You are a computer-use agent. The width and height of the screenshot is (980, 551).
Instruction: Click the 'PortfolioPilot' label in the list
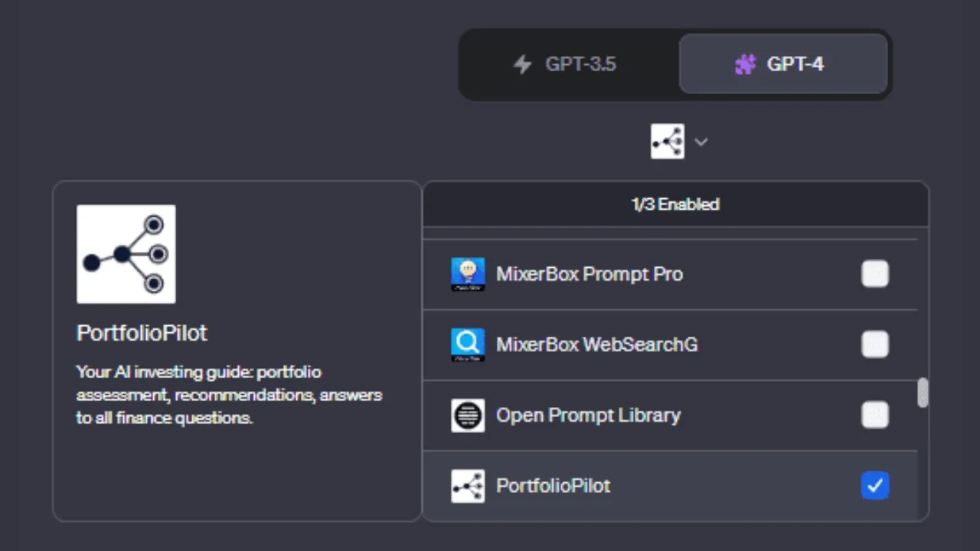pos(554,485)
